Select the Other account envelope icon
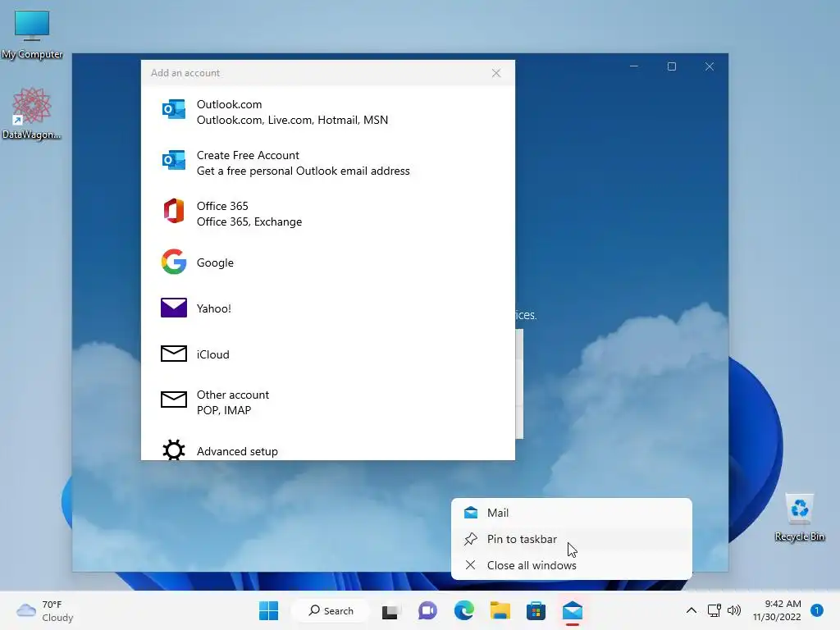 point(174,399)
